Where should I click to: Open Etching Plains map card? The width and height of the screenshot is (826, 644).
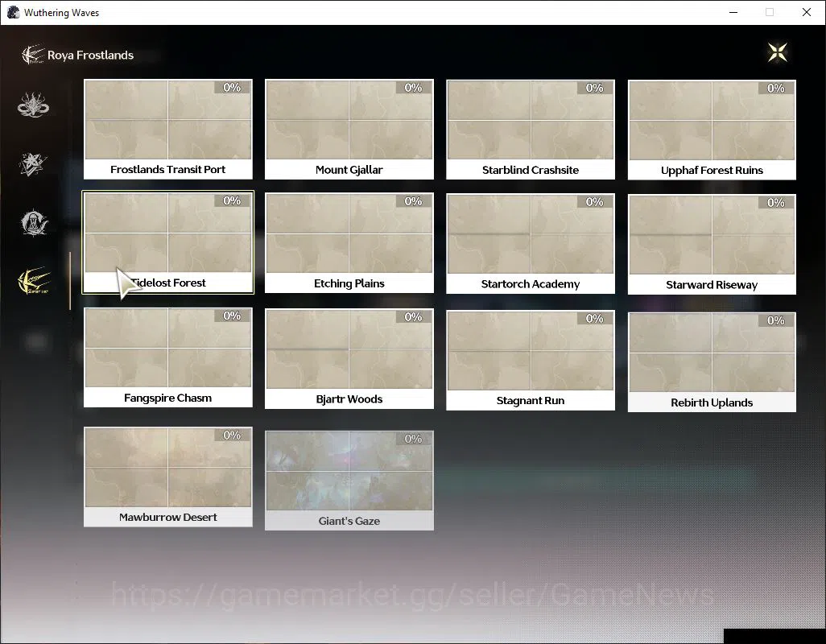[x=349, y=243]
